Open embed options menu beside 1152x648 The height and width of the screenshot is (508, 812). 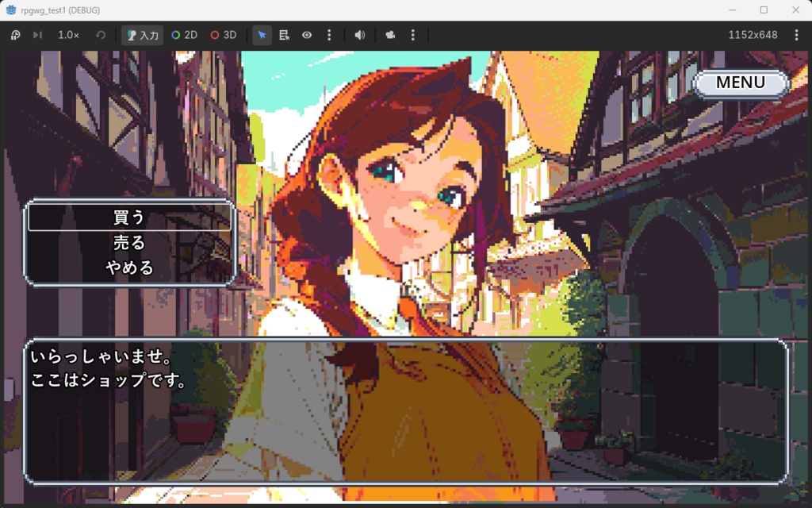click(x=796, y=35)
